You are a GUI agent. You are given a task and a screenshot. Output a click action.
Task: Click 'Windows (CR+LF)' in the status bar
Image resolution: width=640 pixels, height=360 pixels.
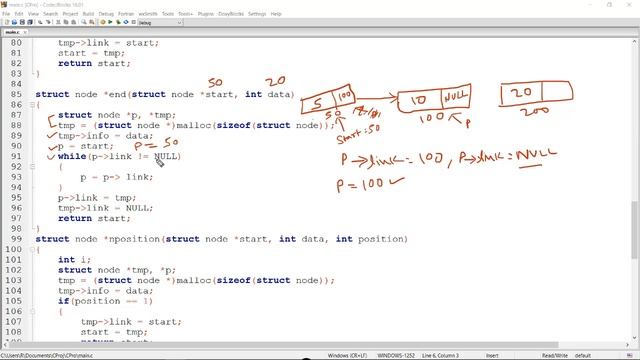pos(347,356)
